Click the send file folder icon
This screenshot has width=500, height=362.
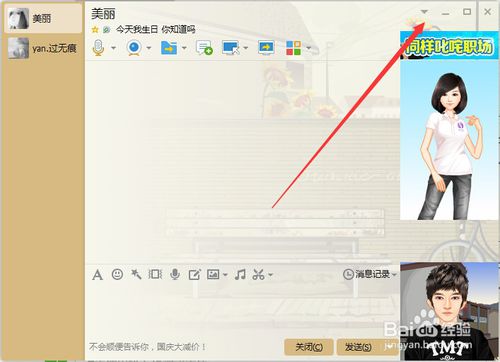169,48
